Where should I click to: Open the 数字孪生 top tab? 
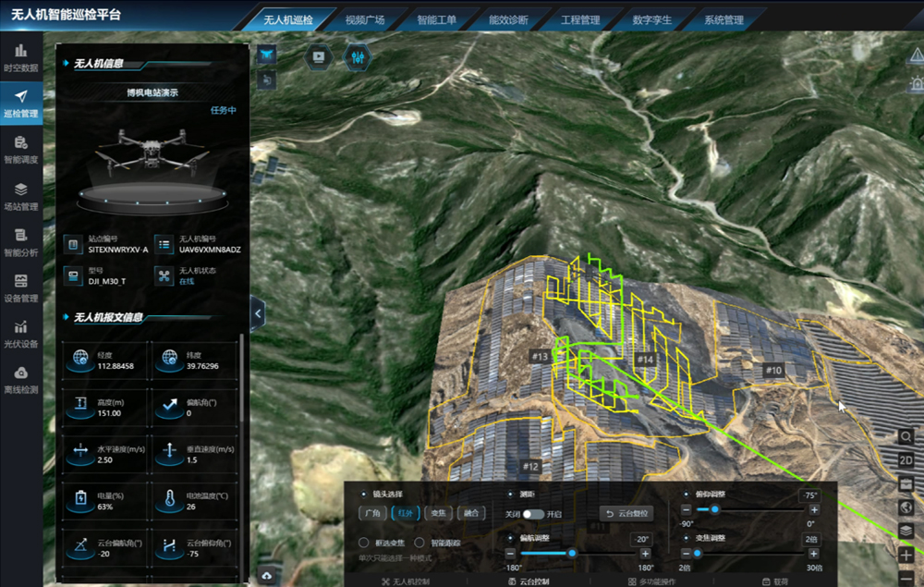[x=652, y=19]
